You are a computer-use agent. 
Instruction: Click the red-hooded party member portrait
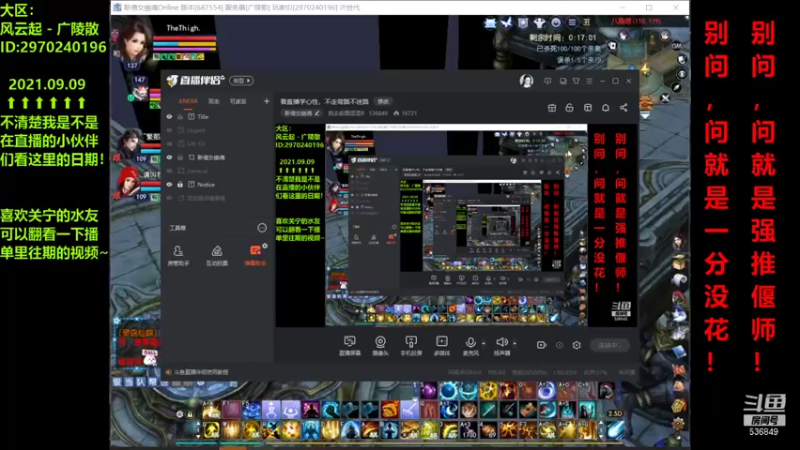(129, 183)
